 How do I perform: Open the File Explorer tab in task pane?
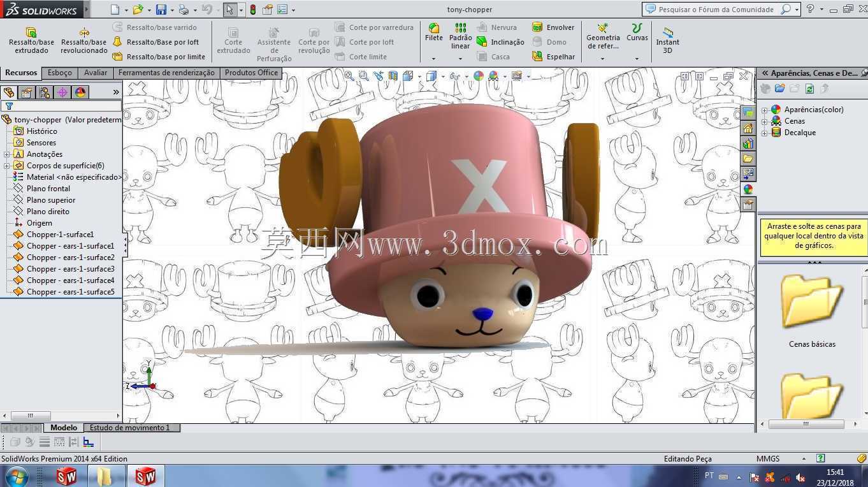click(x=748, y=159)
